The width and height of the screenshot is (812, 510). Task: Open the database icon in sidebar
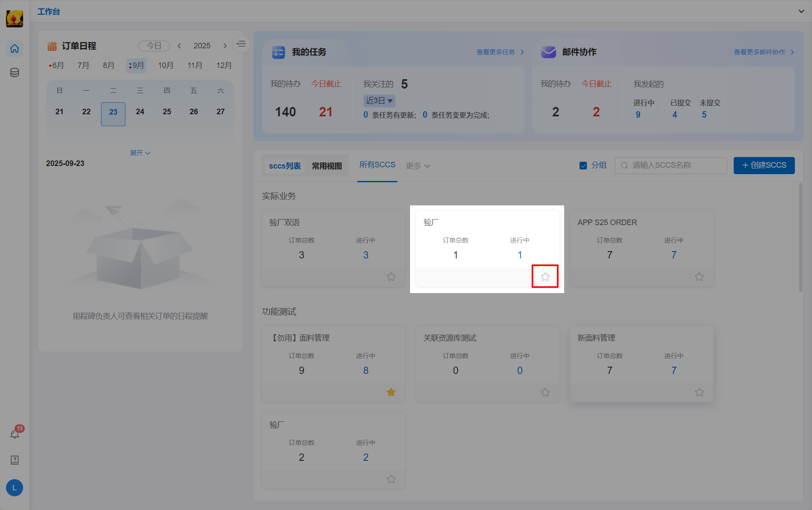coord(15,73)
